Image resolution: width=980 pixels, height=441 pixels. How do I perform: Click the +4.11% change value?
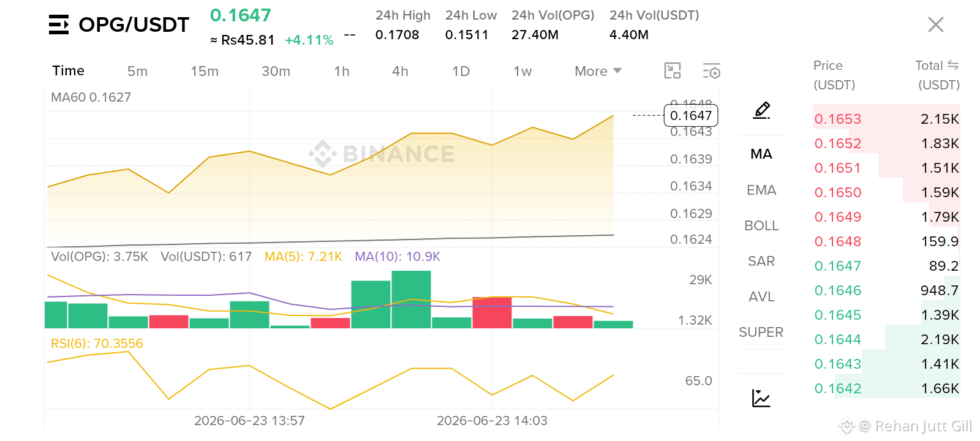tap(309, 40)
